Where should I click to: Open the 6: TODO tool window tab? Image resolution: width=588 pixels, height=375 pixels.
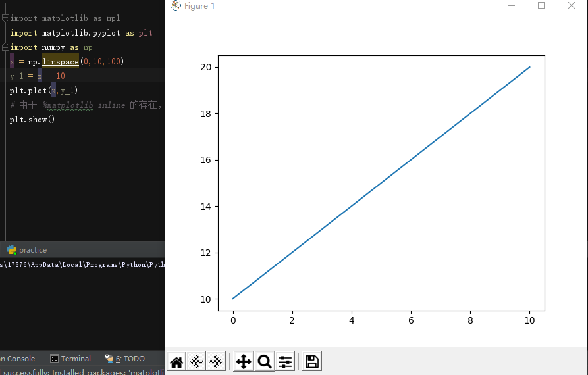click(125, 359)
